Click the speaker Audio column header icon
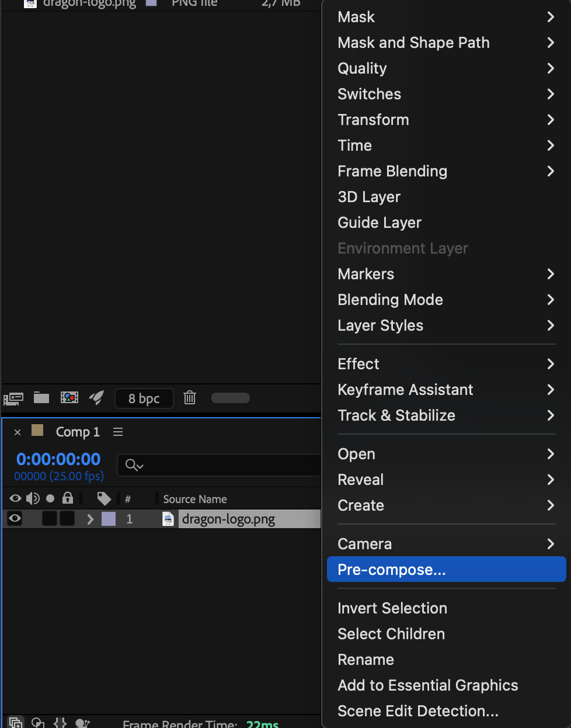The image size is (571, 728). pyautogui.click(x=33, y=498)
